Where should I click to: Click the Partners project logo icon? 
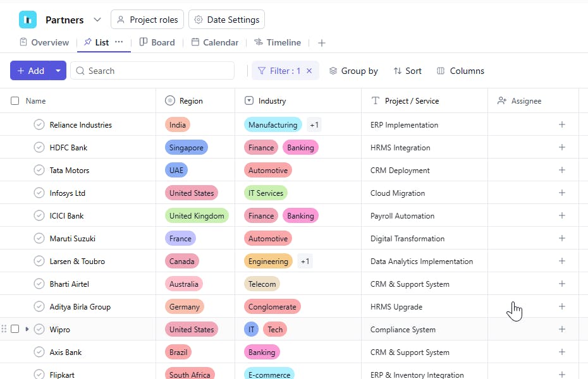pyautogui.click(x=28, y=20)
